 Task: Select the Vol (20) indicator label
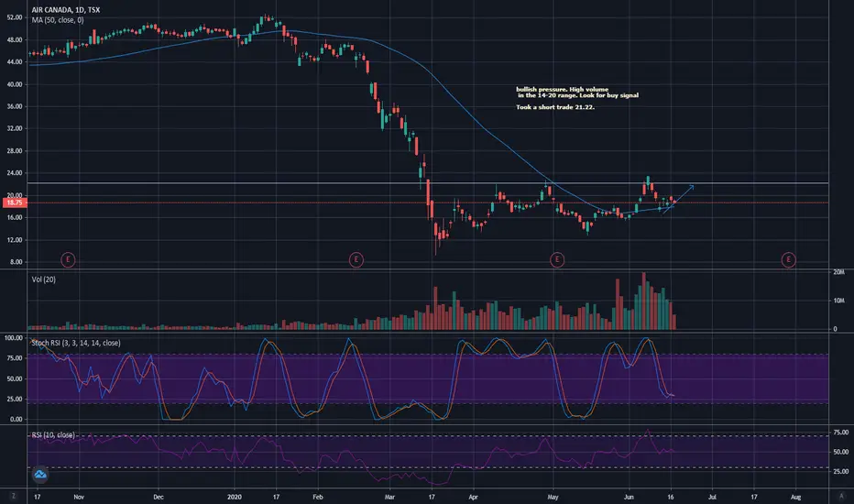44,279
